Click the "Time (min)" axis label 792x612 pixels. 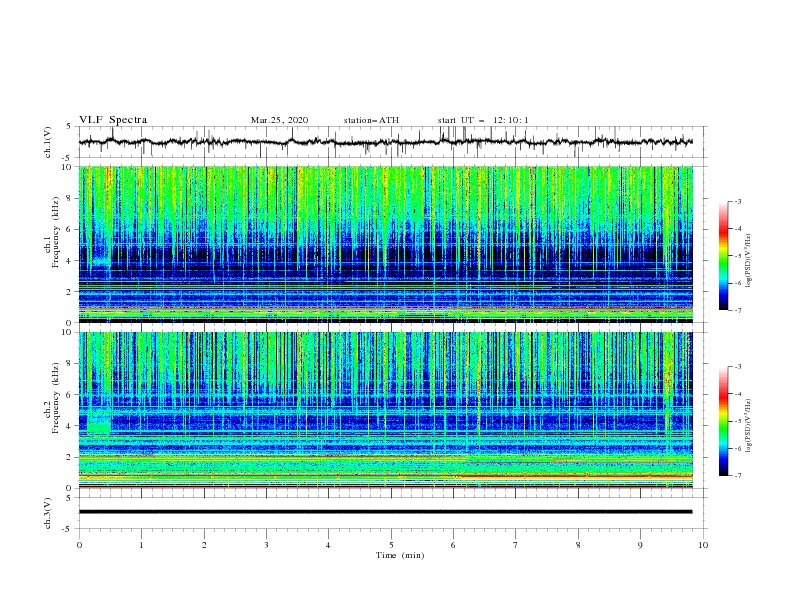coord(400,555)
